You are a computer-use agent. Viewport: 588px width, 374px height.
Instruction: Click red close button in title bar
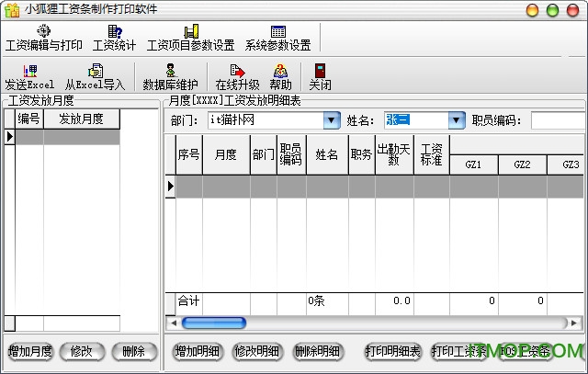click(572, 10)
